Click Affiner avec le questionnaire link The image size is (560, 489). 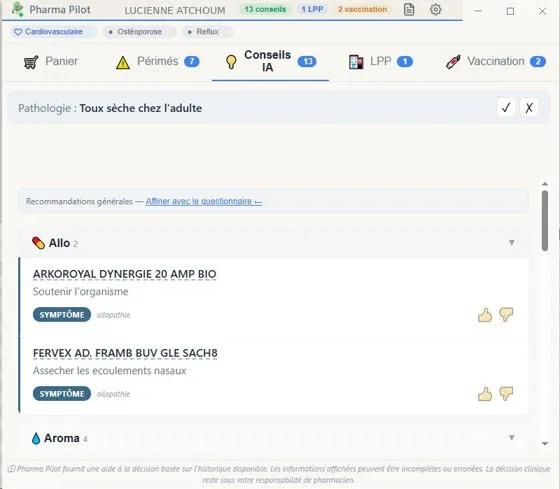204,201
